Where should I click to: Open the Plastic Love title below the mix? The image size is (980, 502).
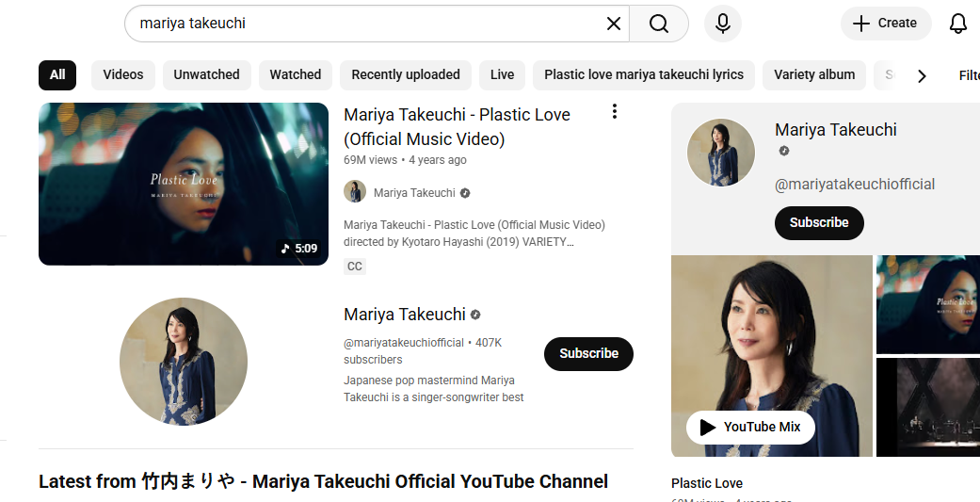(707, 483)
